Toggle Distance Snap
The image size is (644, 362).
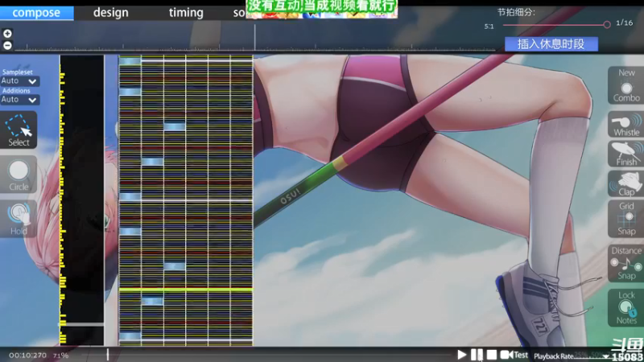coord(626,263)
